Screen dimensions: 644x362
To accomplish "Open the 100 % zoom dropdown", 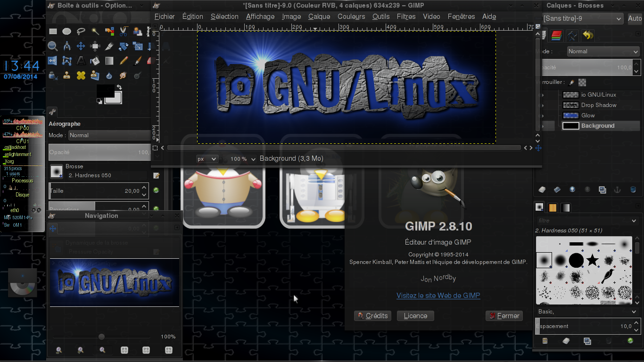I will click(243, 159).
